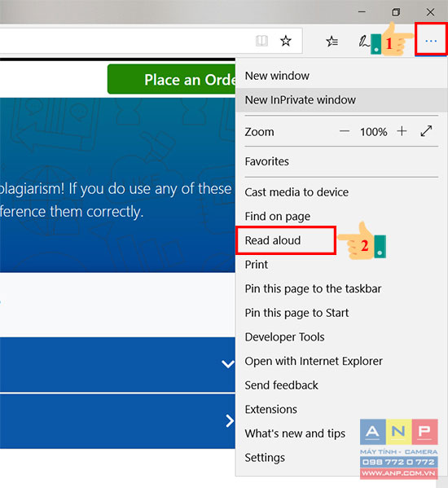Click the Reading view book icon
Screen dimensions: 448x488
(261, 41)
